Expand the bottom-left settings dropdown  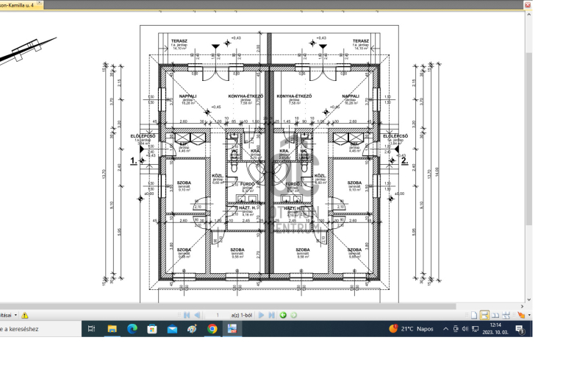pyautogui.click(x=15, y=315)
